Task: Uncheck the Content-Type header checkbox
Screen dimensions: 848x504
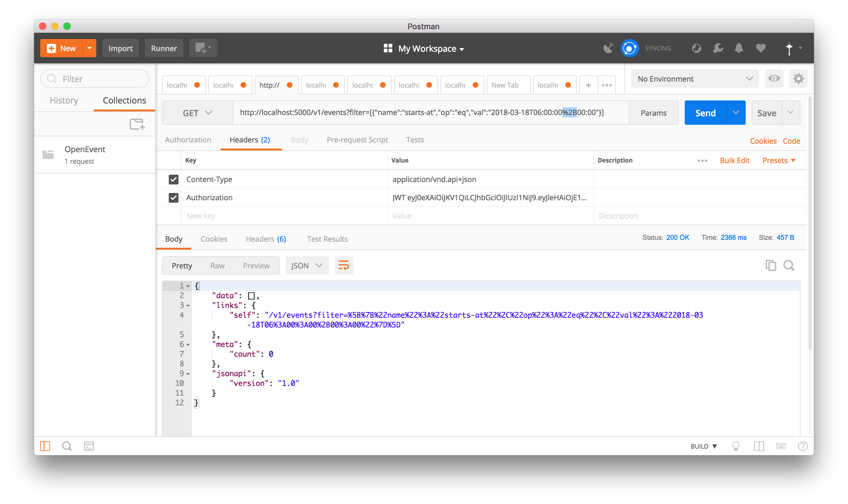Action: 173,179
